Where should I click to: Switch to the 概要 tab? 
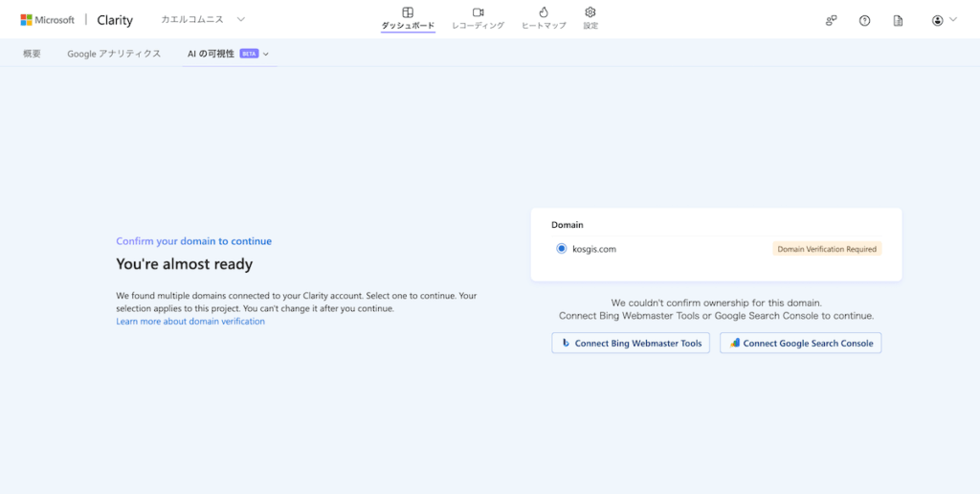tap(32, 54)
